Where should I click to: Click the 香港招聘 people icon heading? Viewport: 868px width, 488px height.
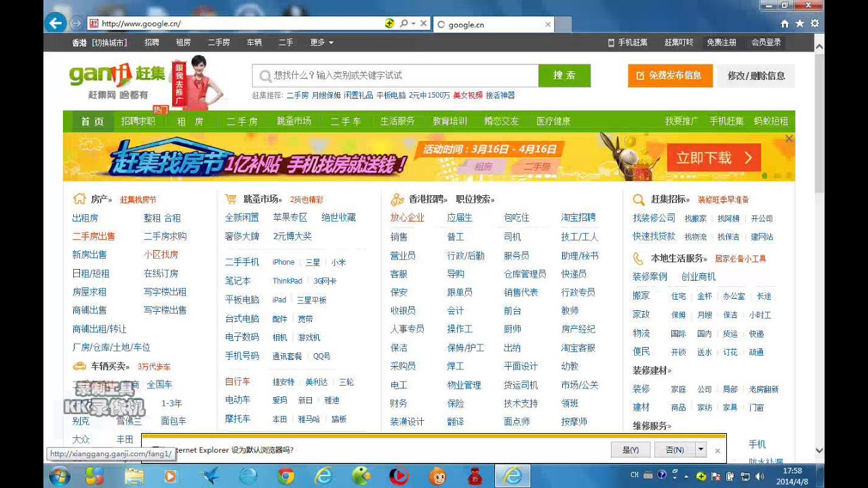(x=419, y=199)
